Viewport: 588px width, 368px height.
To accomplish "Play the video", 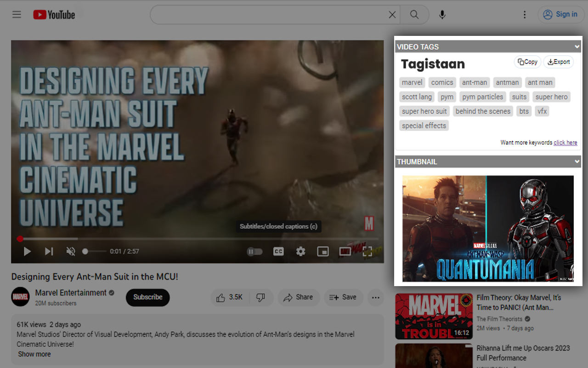I will point(27,251).
